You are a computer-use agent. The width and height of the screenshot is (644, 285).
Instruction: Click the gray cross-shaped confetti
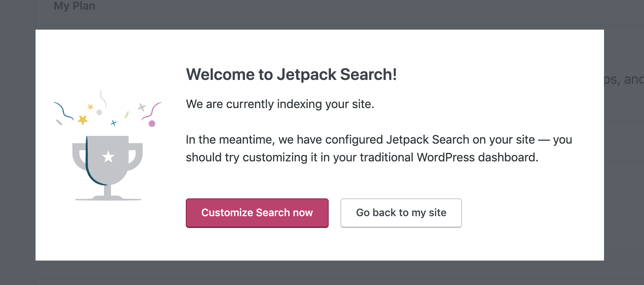pyautogui.click(x=141, y=107)
